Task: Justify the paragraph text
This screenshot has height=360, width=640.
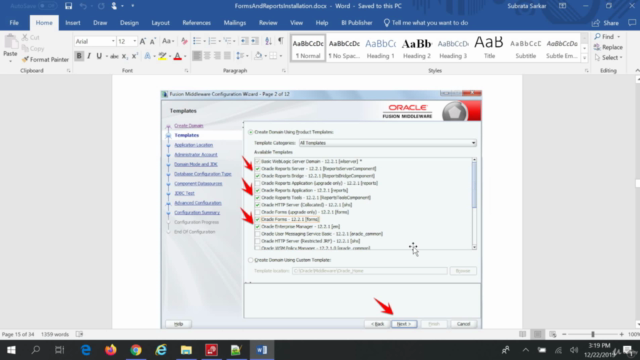Action: coord(227,56)
